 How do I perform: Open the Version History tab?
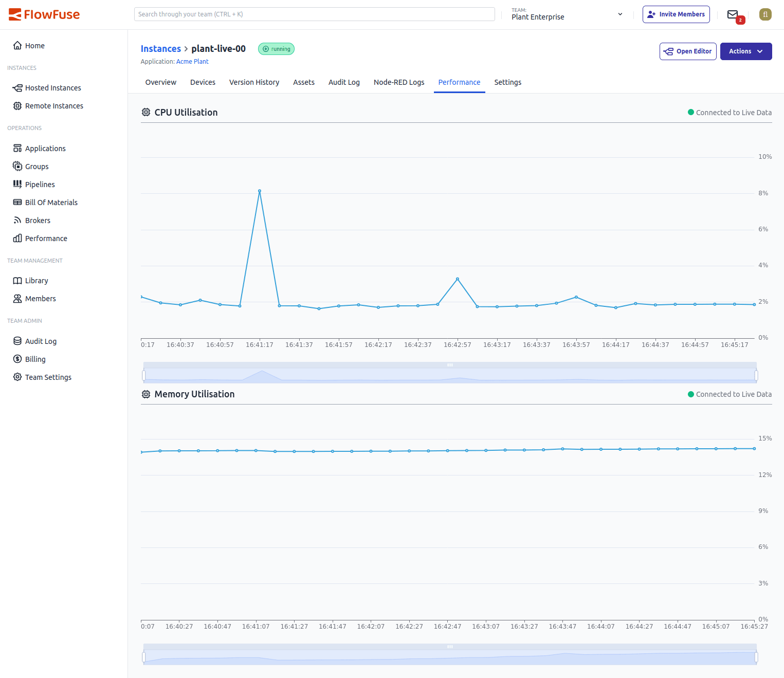(x=254, y=82)
